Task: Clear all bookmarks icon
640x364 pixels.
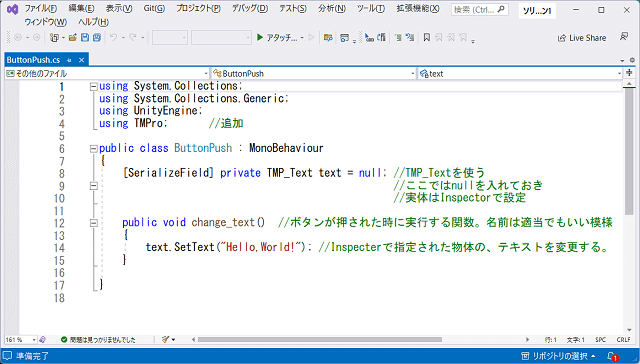Action: pyautogui.click(x=463, y=38)
